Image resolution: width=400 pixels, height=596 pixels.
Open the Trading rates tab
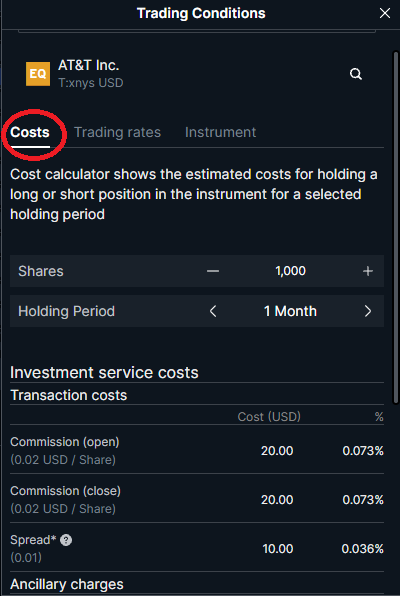[117, 132]
